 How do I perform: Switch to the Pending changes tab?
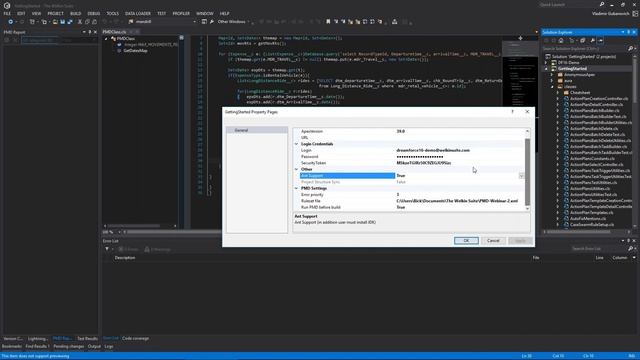tap(69, 346)
